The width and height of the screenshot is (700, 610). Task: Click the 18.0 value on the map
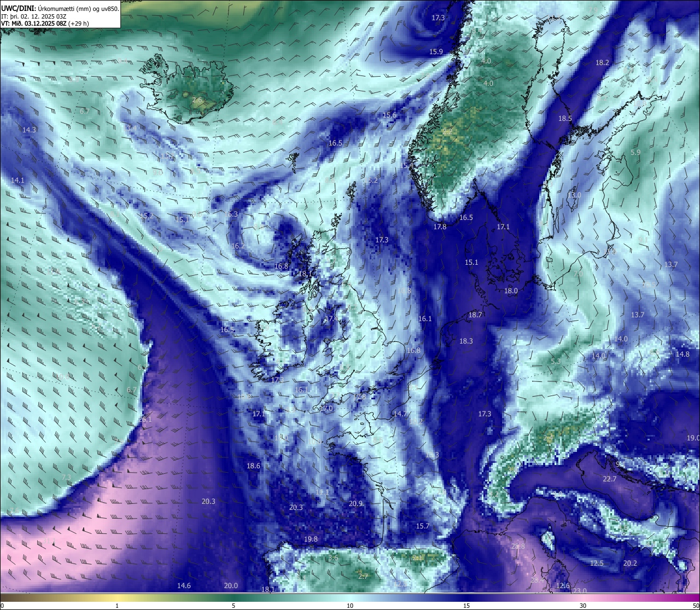[511, 291]
